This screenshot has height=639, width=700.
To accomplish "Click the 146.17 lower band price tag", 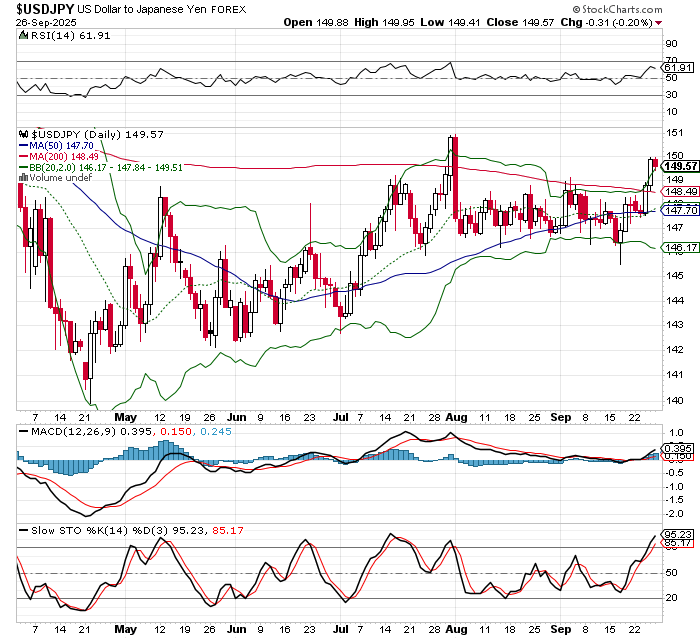I will (x=679, y=247).
